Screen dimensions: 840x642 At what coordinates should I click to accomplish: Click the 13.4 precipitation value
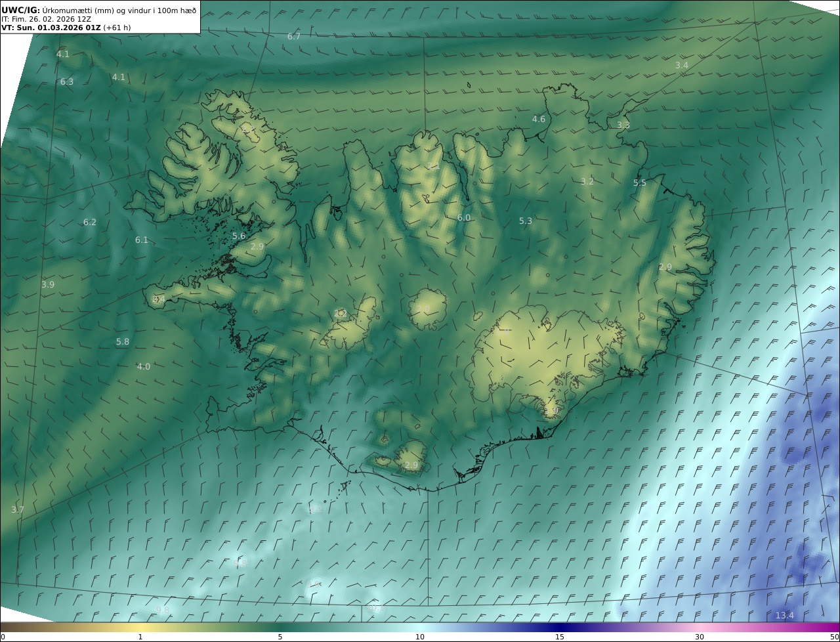point(785,616)
